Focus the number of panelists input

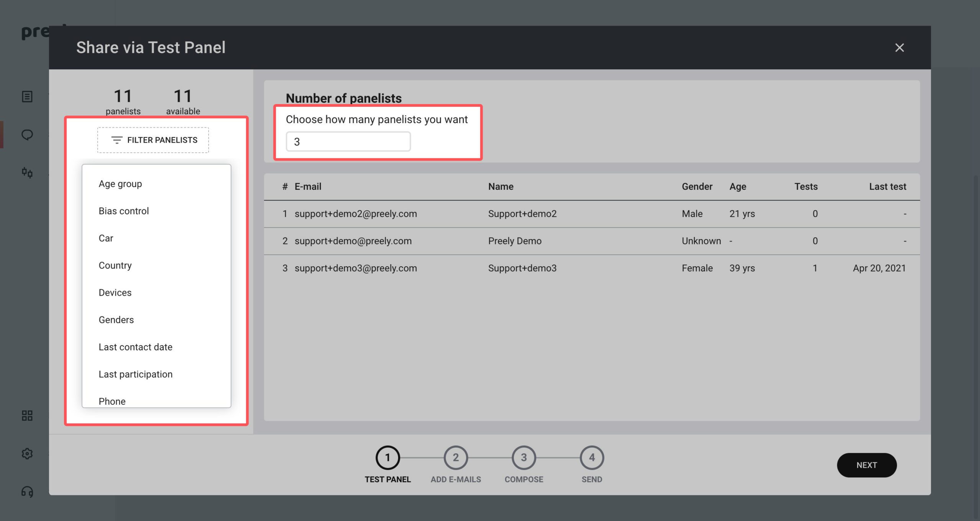point(348,142)
